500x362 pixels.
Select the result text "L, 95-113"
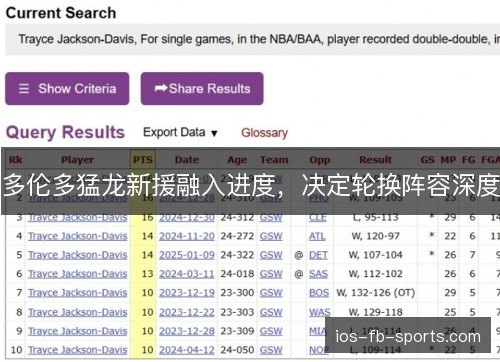click(x=375, y=217)
